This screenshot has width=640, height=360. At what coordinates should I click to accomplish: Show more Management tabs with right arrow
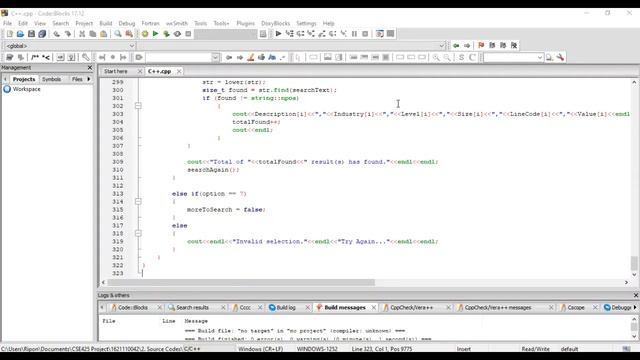point(89,79)
